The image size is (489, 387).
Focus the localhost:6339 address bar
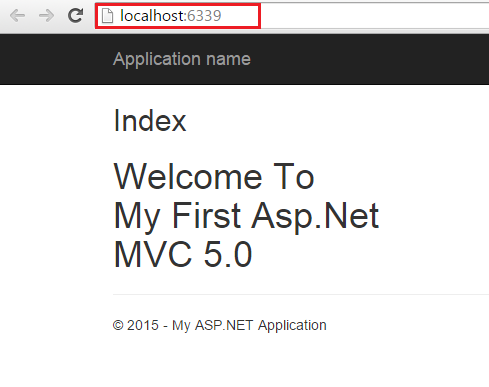point(292,16)
